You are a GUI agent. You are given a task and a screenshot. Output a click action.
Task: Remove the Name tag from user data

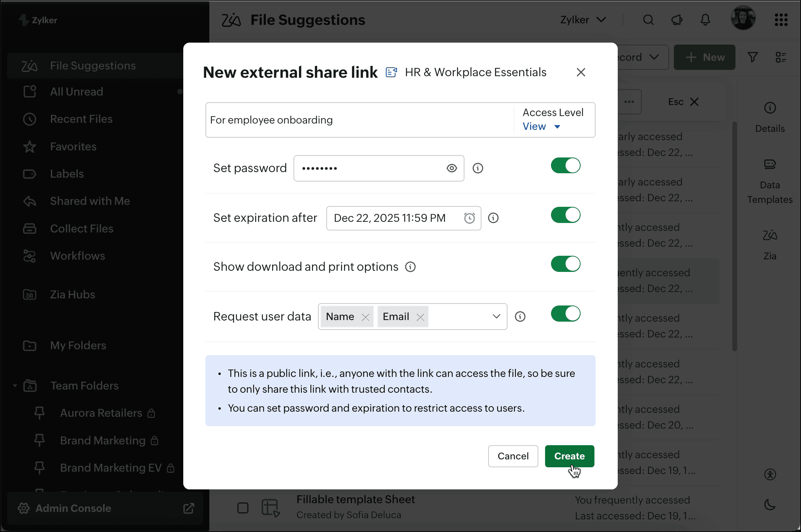(x=365, y=317)
